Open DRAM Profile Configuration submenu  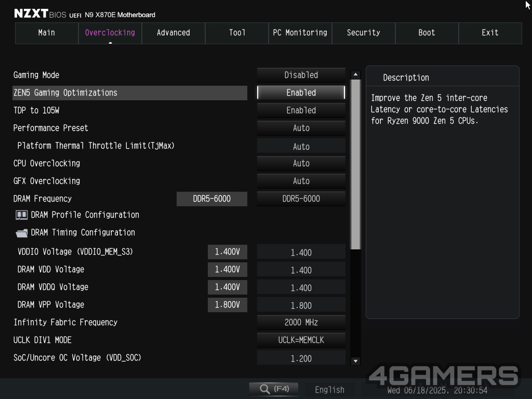[x=85, y=215]
